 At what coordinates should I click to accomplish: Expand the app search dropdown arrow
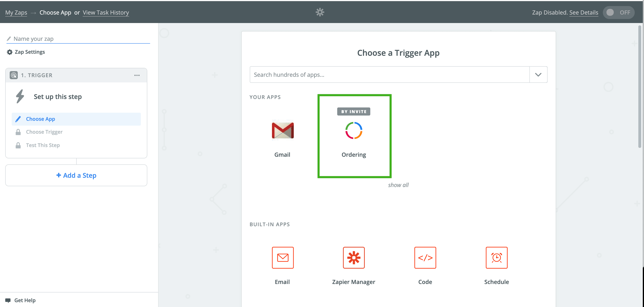[538, 75]
